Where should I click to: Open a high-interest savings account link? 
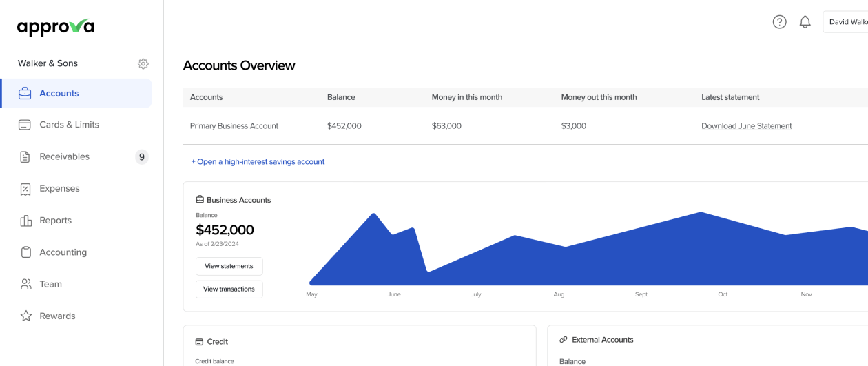click(x=258, y=162)
